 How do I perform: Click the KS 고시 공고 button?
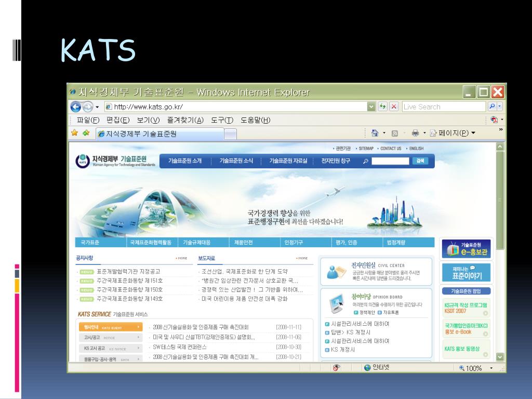click(111, 348)
